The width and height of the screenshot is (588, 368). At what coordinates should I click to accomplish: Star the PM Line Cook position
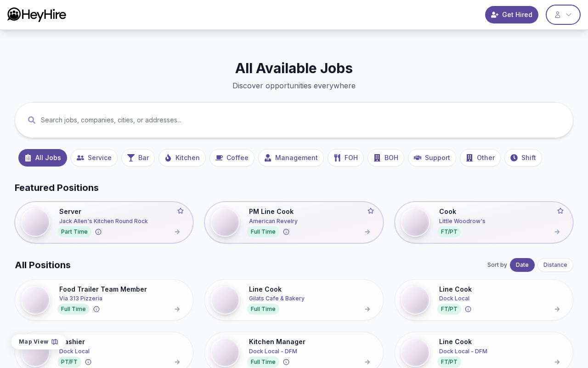click(x=371, y=211)
